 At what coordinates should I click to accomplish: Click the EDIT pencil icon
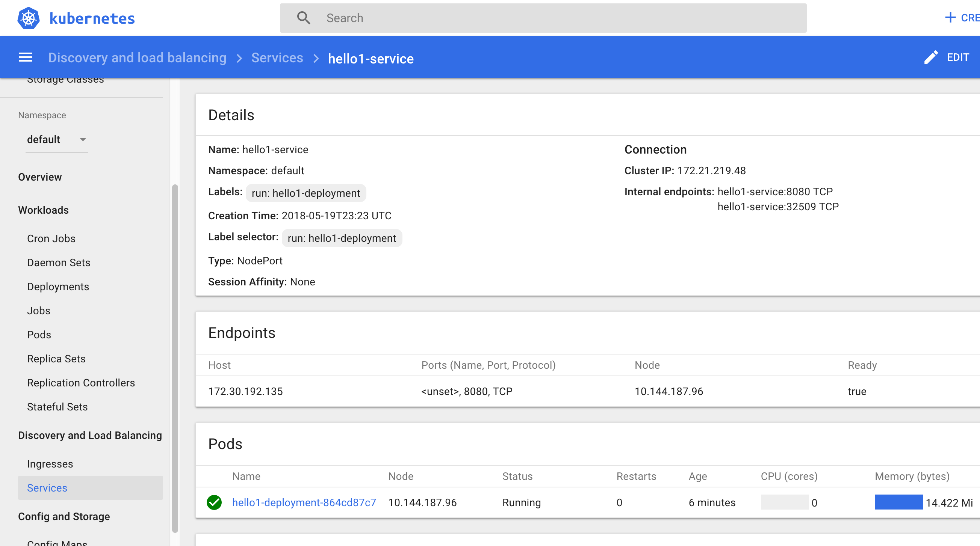[x=930, y=57]
